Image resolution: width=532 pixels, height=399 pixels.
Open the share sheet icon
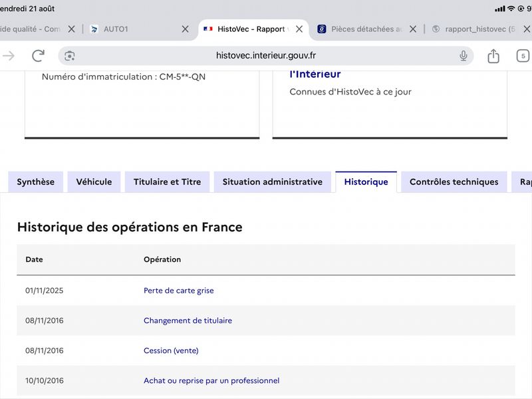pos(493,56)
